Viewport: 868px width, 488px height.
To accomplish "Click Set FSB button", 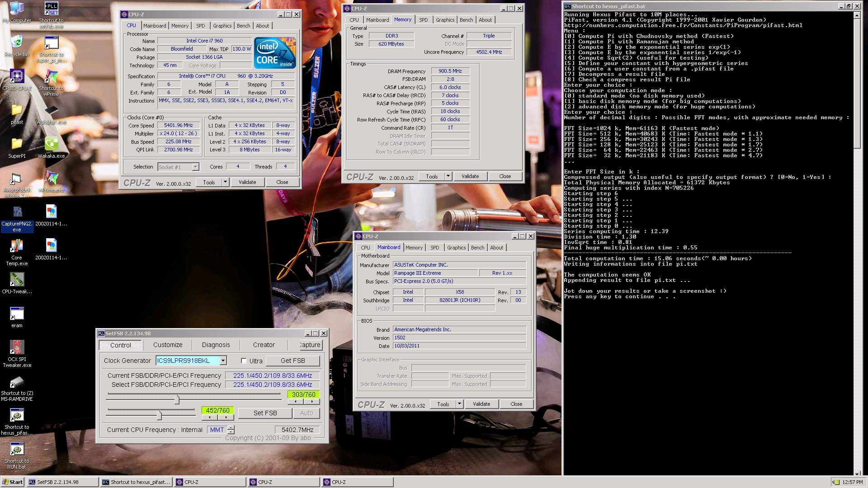I will coord(265,413).
